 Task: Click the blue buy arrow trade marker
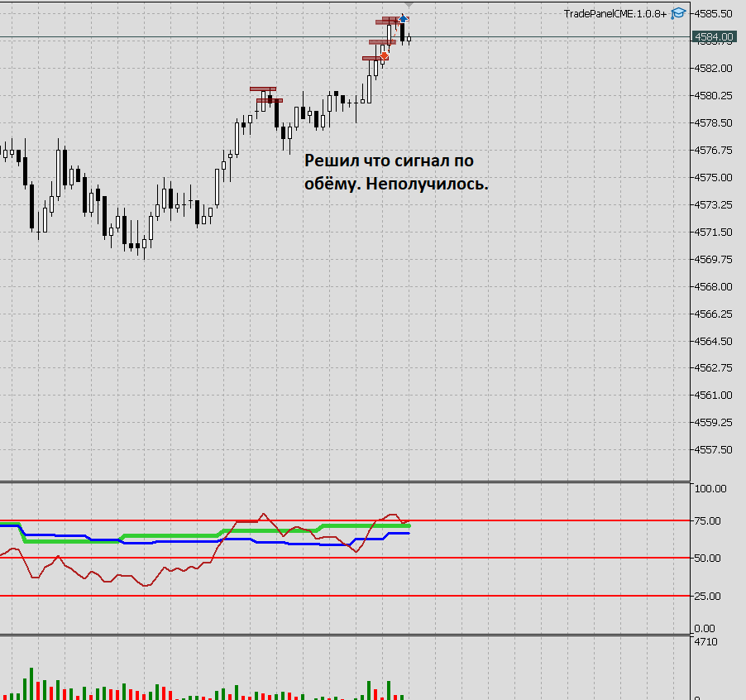tap(403, 19)
